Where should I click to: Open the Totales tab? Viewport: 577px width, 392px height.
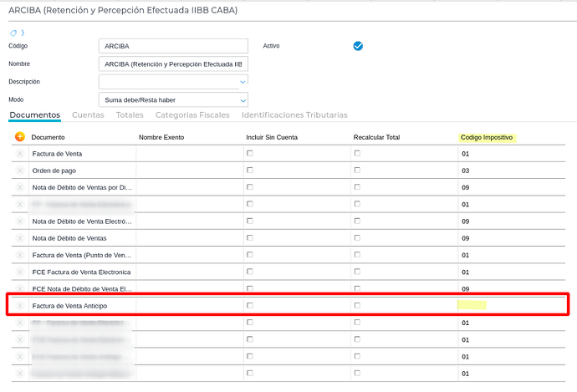coord(130,115)
